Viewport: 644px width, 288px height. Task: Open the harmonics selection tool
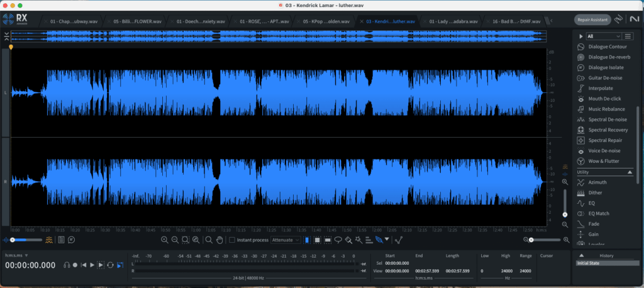point(369,240)
